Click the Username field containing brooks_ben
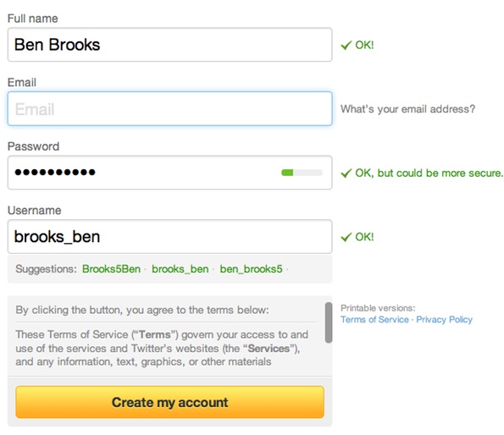 click(169, 237)
